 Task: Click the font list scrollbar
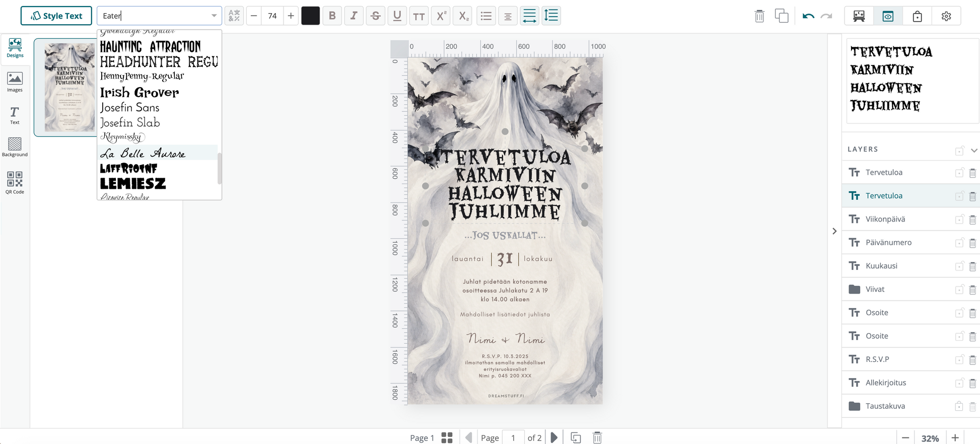pos(220,169)
